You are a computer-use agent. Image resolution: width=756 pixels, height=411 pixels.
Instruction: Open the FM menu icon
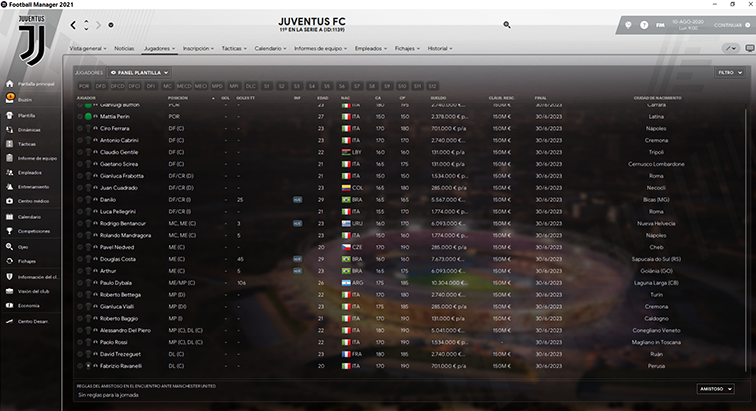click(660, 25)
